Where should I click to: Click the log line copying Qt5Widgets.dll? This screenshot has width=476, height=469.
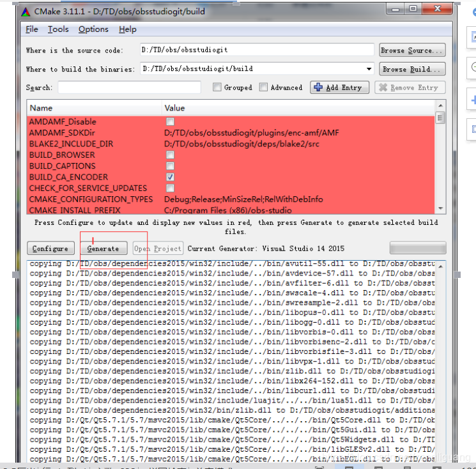232,440
